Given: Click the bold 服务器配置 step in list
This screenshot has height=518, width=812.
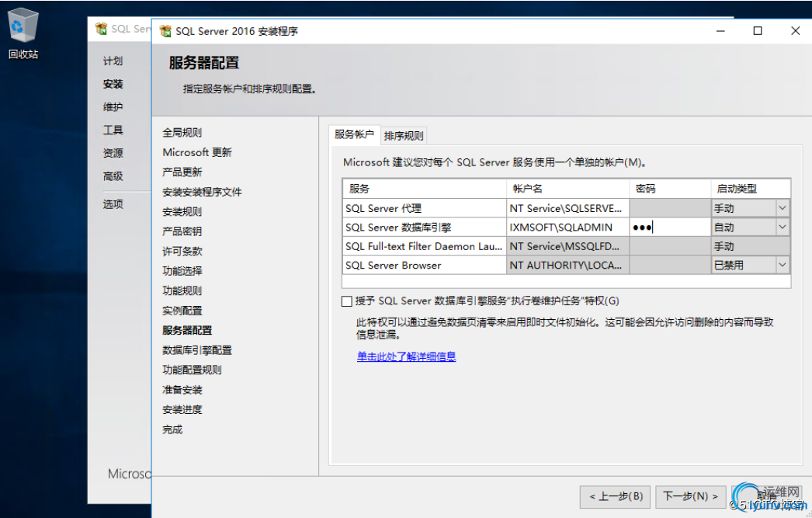Looking at the screenshot, I should [187, 331].
